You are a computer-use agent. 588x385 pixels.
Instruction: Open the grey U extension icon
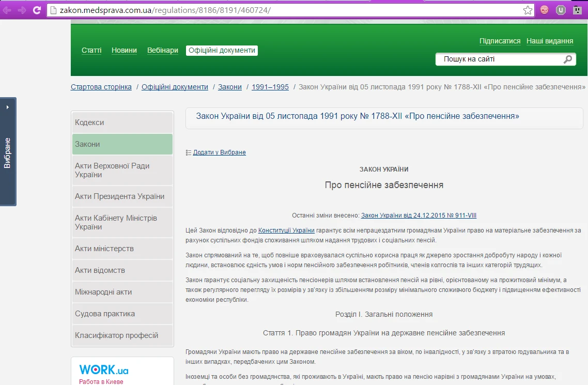coord(561,10)
